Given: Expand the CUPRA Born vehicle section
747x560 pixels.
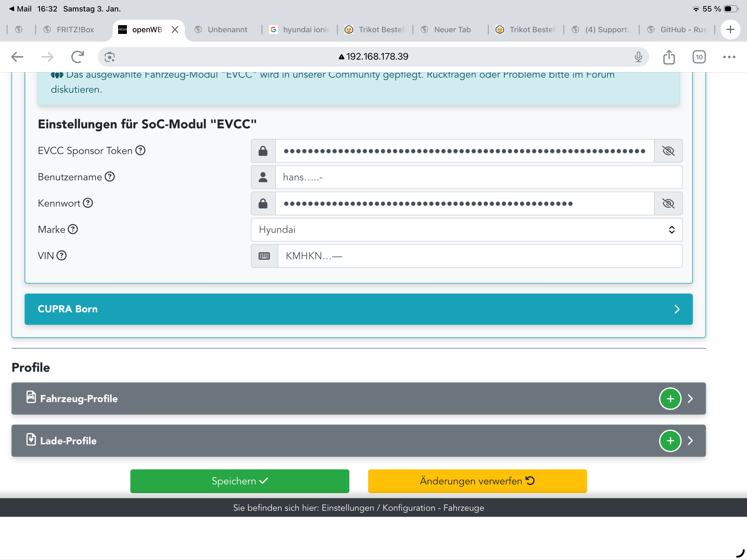Looking at the screenshot, I should point(358,309).
